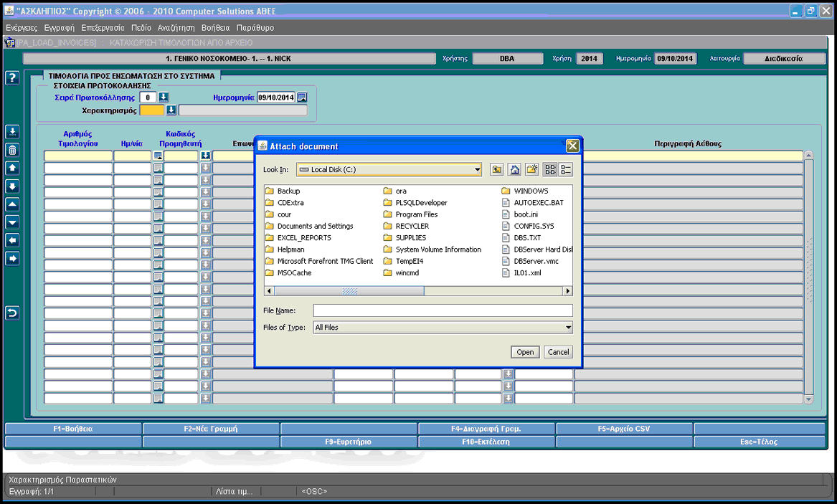Image resolution: width=837 pixels, height=504 pixels.
Task: Select the WINDOWS folder
Action: [x=525, y=191]
